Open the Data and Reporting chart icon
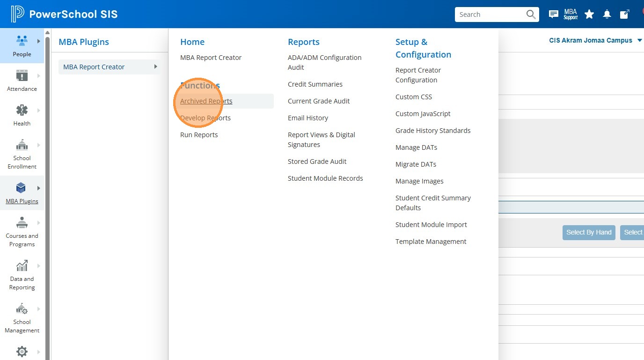Screen dimensions: 644x360 pyautogui.click(x=22, y=265)
